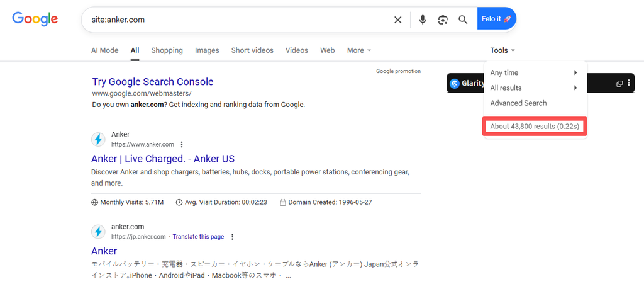
Task: Click the magnifying glass search icon
Action: click(463, 20)
